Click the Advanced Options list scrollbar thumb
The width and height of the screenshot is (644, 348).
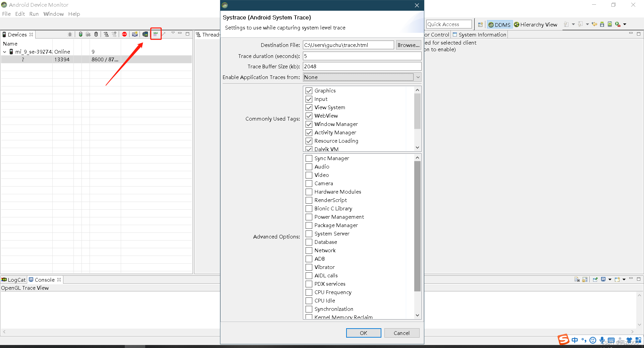pyautogui.click(x=417, y=226)
